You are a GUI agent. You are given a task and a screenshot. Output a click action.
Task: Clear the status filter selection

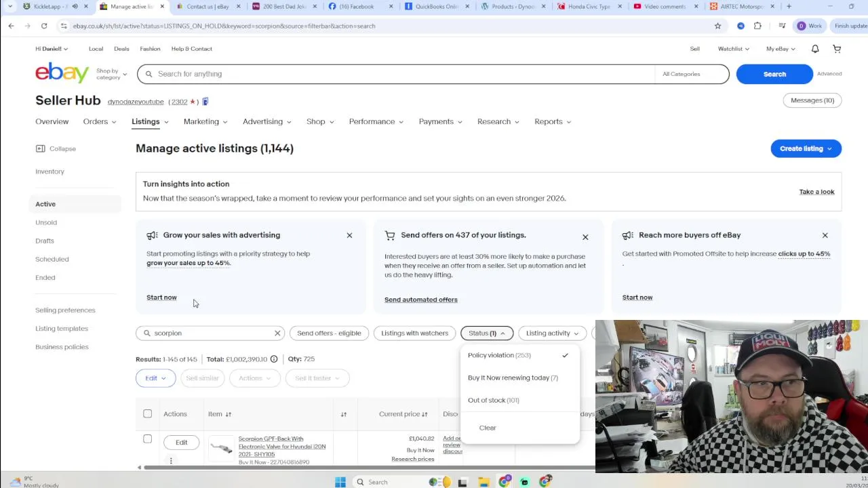488,428
